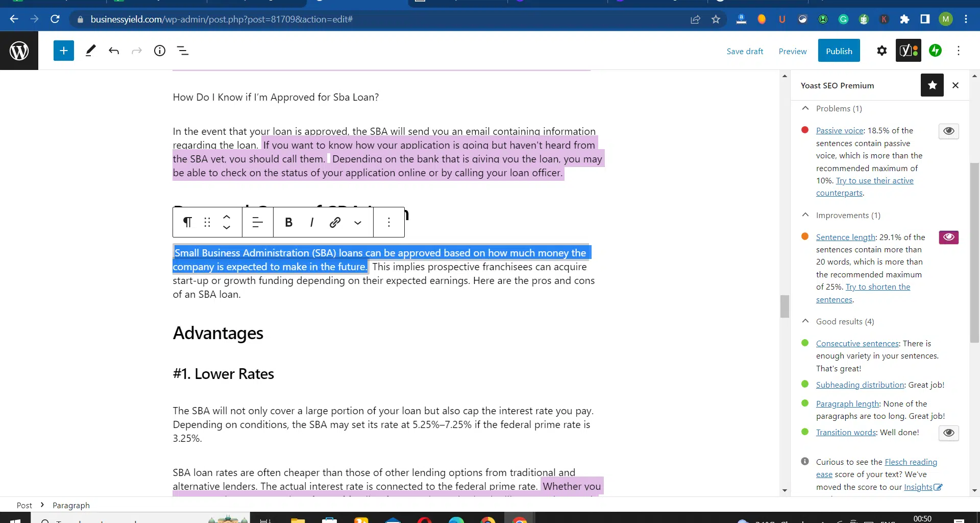Click the Publish button
Screen dimensions: 980x523
(x=839, y=51)
